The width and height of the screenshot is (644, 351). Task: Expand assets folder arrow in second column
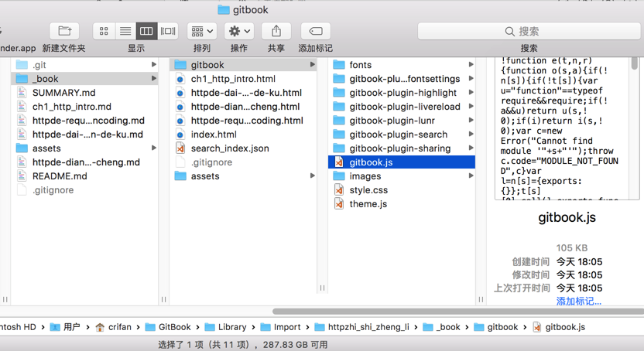(313, 176)
